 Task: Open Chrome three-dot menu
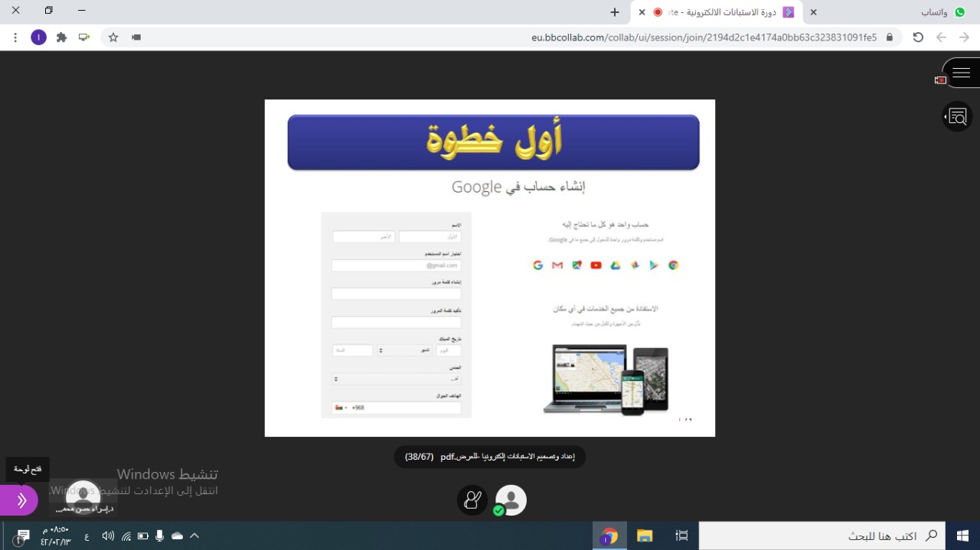coord(15,37)
